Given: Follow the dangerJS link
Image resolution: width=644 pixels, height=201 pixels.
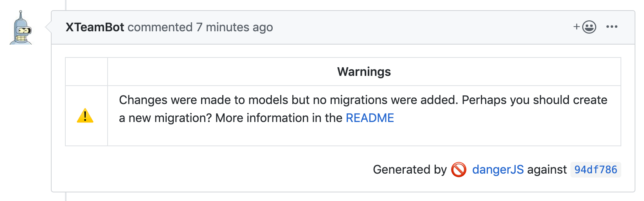Looking at the screenshot, I should pyautogui.click(x=498, y=170).
